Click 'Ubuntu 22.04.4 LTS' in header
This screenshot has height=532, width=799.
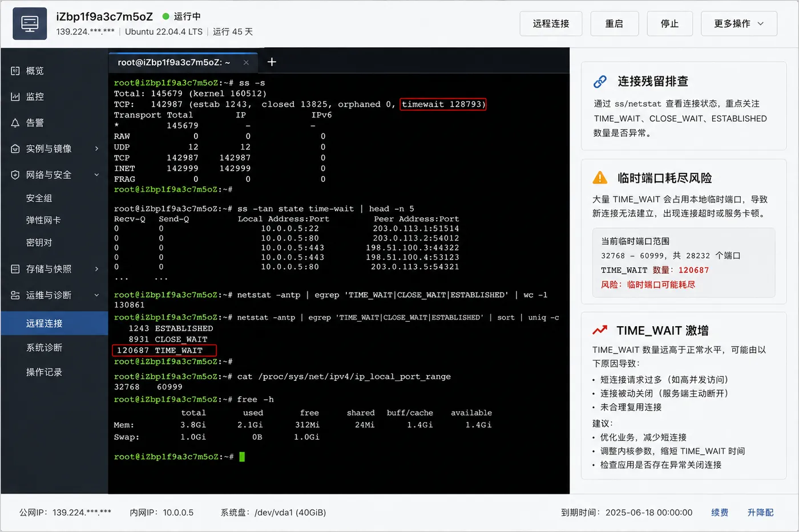pos(164,32)
